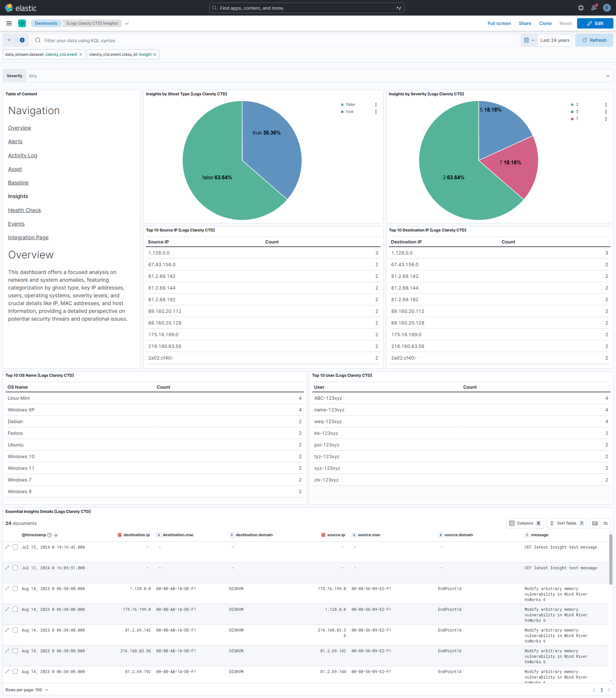
Task: Open keyboard shortcuts icon in documents panel
Action: 595,523
